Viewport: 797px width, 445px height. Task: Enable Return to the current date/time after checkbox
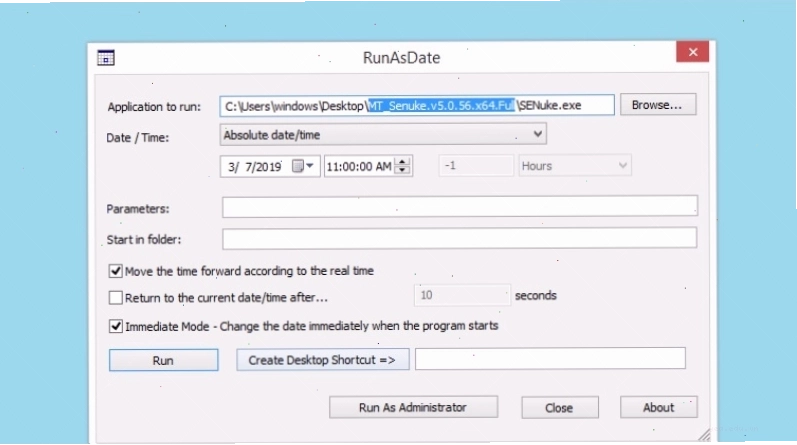[115, 298]
